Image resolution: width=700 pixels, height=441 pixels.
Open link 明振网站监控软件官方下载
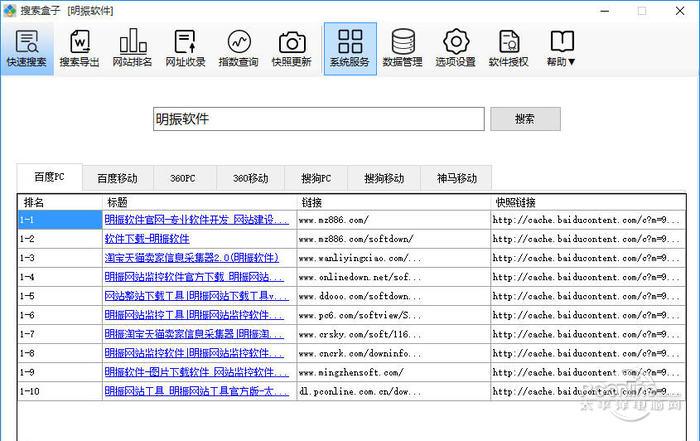pyautogui.click(x=194, y=277)
